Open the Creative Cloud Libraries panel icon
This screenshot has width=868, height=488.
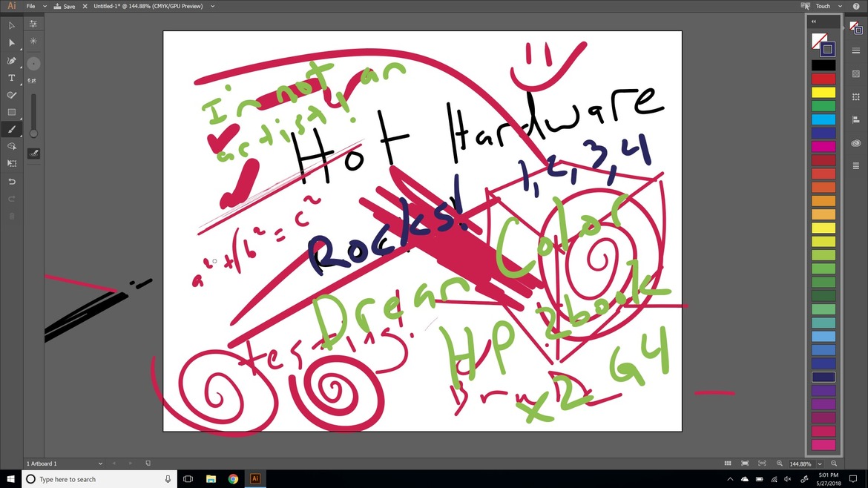pyautogui.click(x=856, y=142)
